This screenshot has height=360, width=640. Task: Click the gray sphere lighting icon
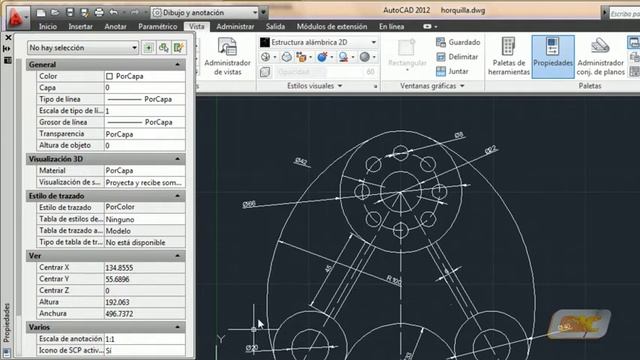[364, 57]
